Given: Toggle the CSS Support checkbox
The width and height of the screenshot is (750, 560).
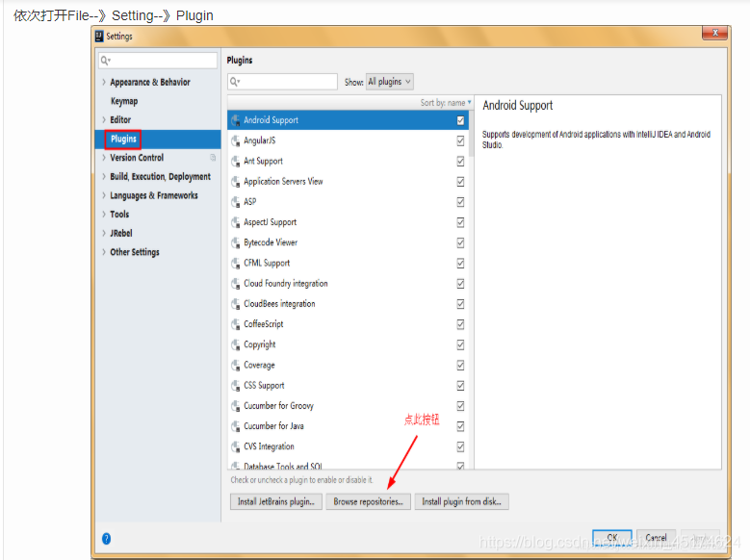Looking at the screenshot, I should click(460, 386).
